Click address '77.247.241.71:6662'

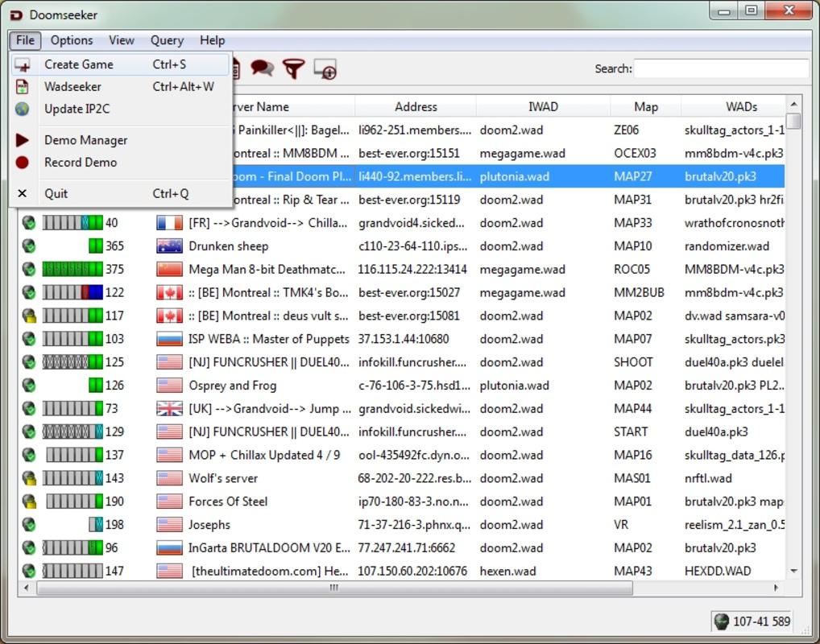[406, 548]
